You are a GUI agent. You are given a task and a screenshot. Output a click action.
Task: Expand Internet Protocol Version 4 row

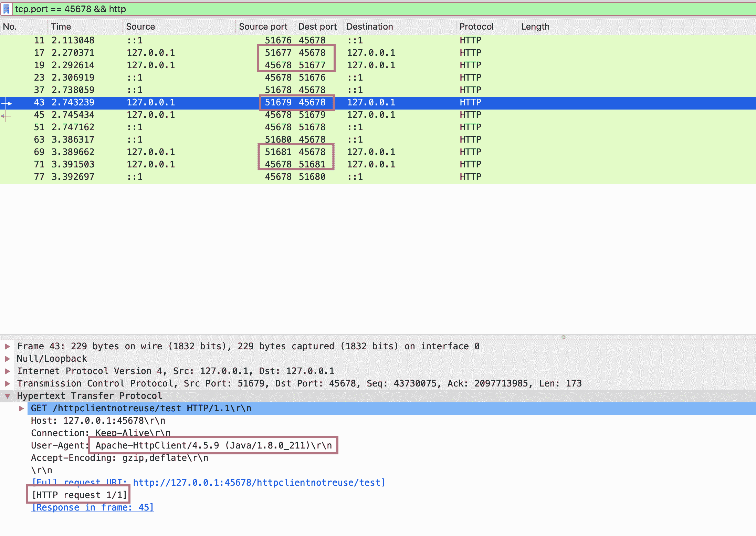(8, 371)
